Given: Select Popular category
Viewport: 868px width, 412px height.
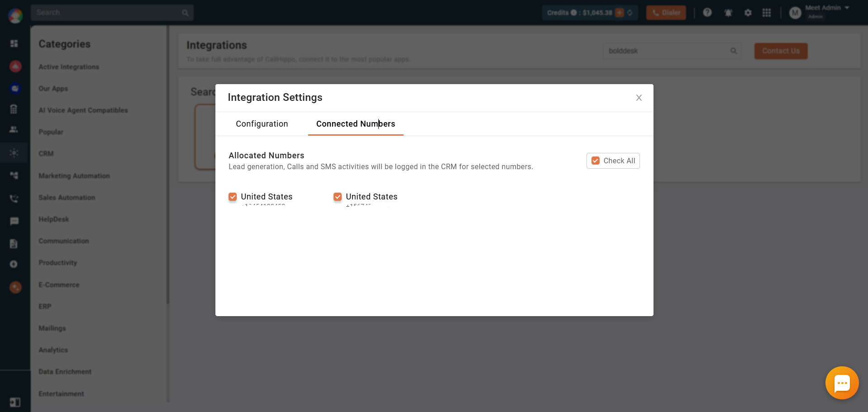Looking at the screenshot, I should (x=51, y=132).
